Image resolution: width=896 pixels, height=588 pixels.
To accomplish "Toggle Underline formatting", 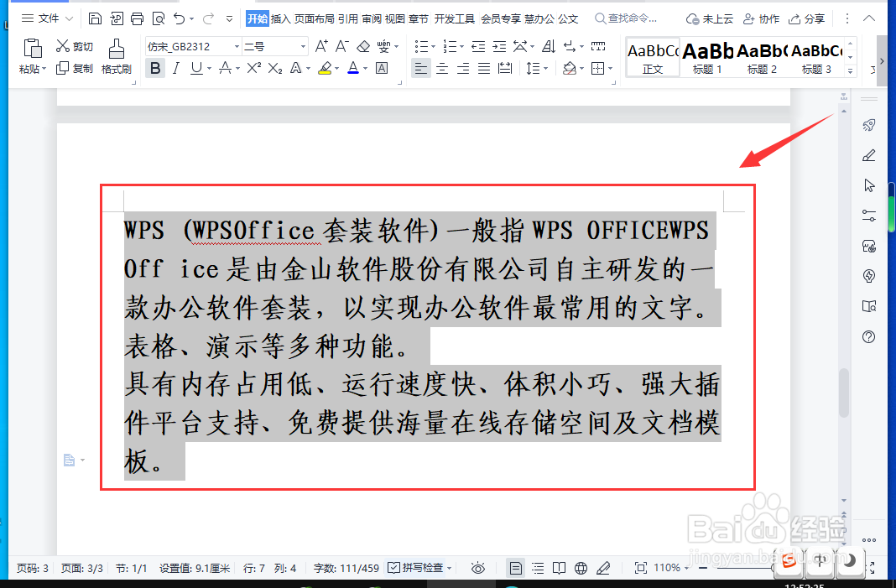I will tap(196, 69).
